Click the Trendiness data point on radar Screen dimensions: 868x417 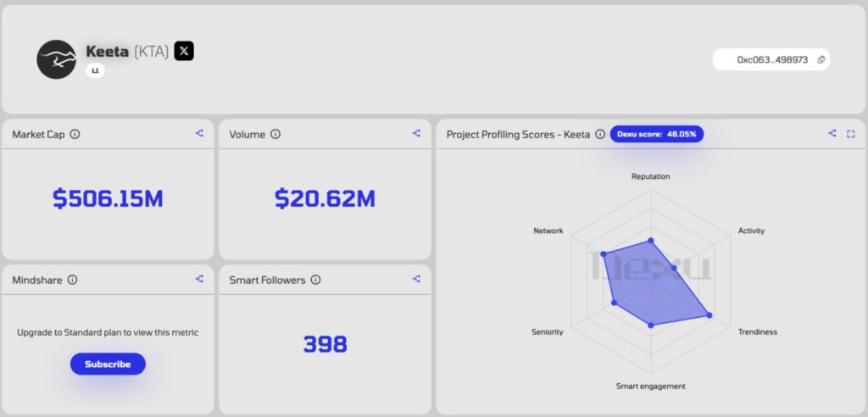[x=709, y=315]
